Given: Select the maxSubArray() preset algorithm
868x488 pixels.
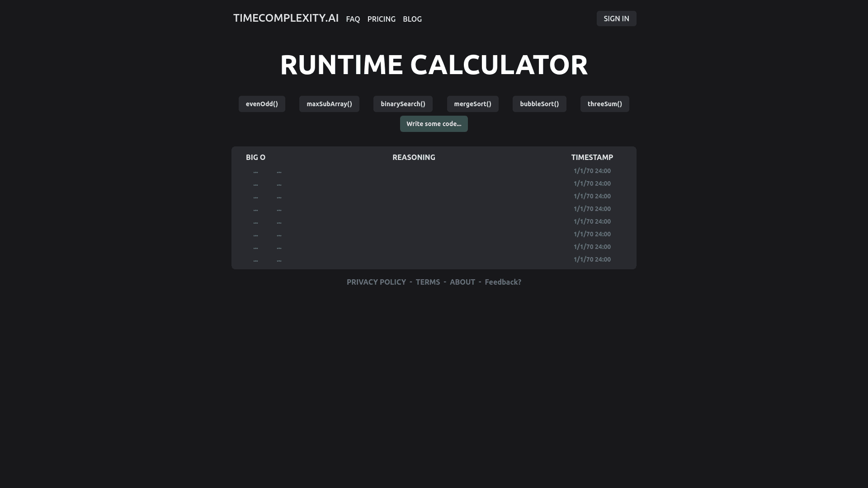Looking at the screenshot, I should [329, 103].
